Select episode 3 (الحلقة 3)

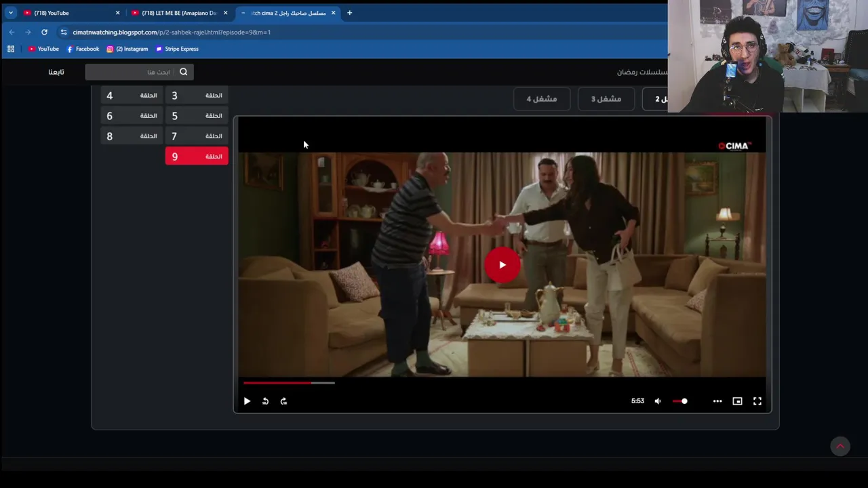[197, 96]
